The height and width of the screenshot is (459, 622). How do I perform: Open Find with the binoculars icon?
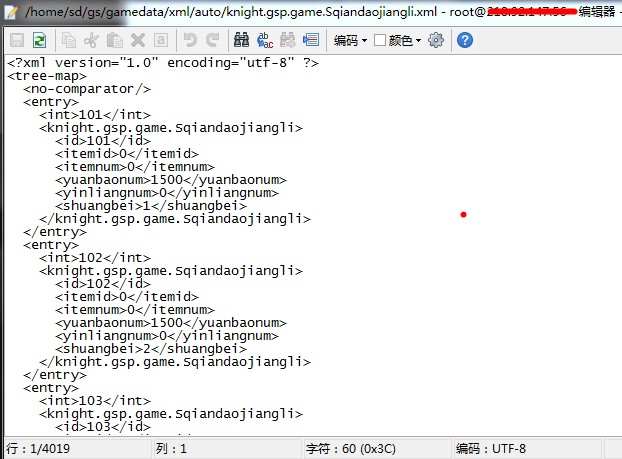[242, 40]
